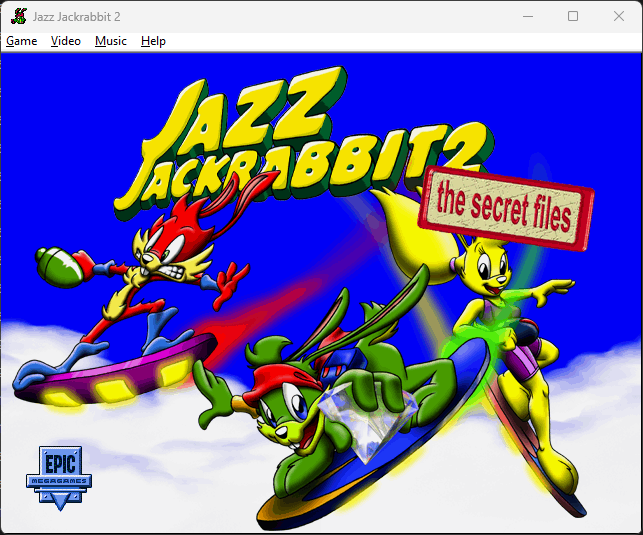Screen dimensions: 643x535
Task: Maximize the Jazz Jackrabbit 2 window
Action: click(x=573, y=16)
